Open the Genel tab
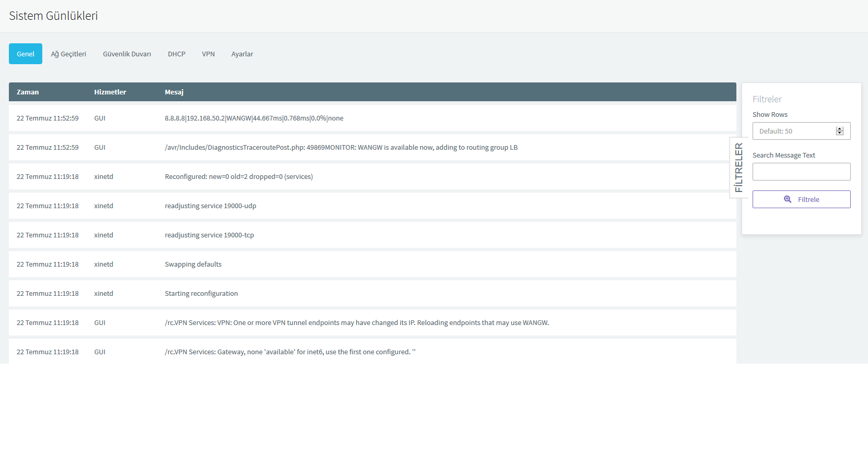Screen dimensions: 868x456 26,54
